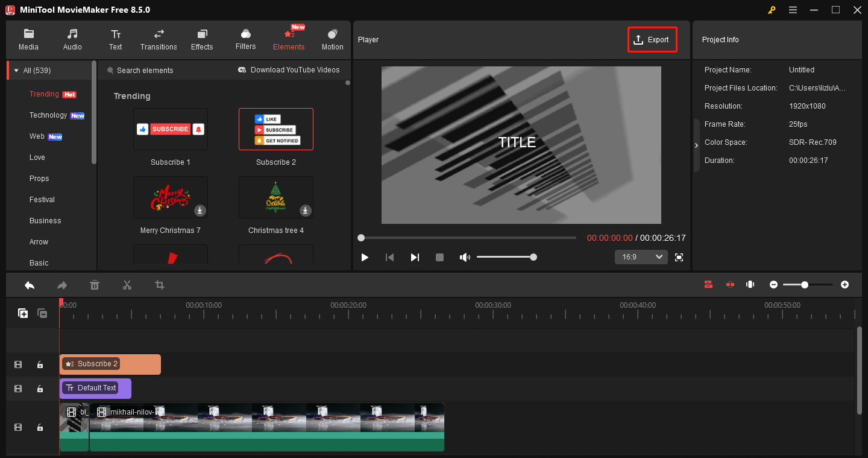
Task: Toggle visibility of the Default Text track
Action: 18,388
